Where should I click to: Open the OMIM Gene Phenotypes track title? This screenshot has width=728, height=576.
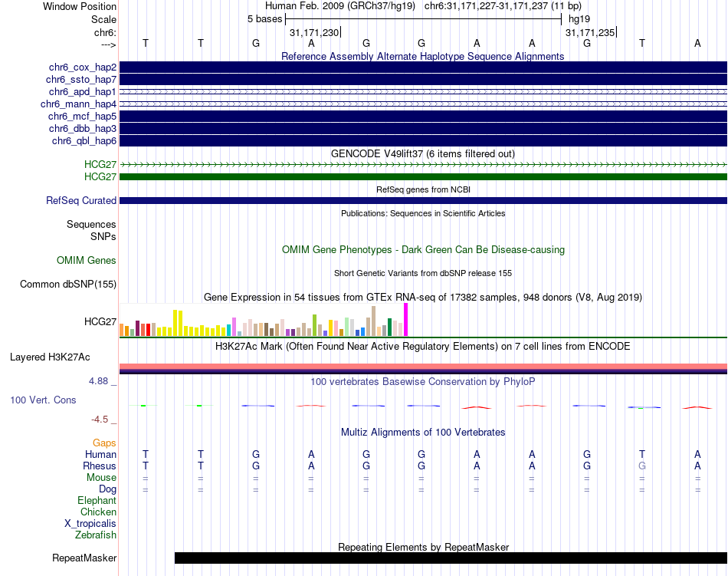pyautogui.click(x=423, y=249)
